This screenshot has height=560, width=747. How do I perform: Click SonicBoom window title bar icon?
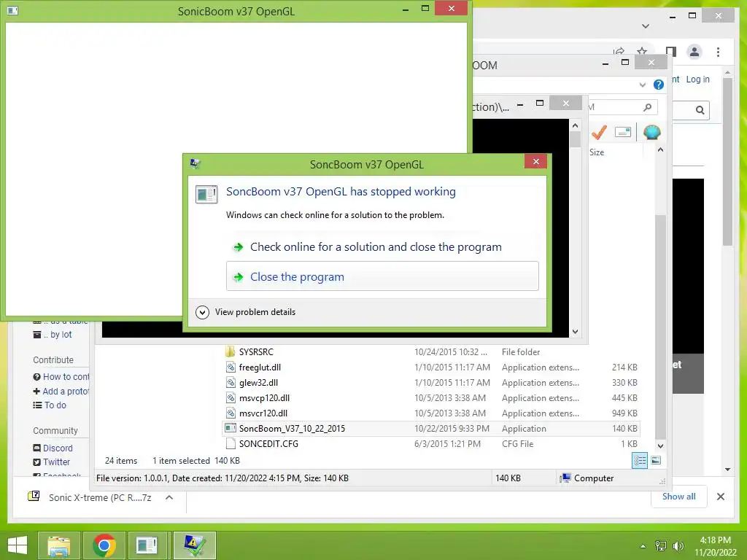12,10
